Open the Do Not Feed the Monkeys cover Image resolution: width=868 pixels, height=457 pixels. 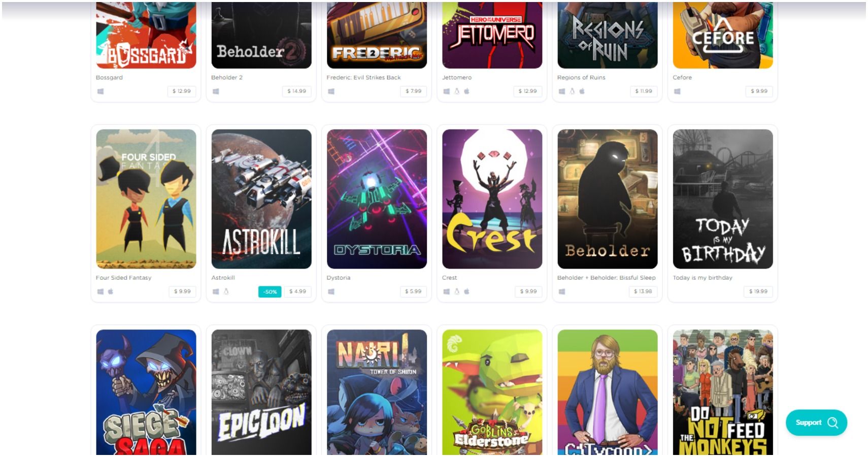click(x=723, y=392)
